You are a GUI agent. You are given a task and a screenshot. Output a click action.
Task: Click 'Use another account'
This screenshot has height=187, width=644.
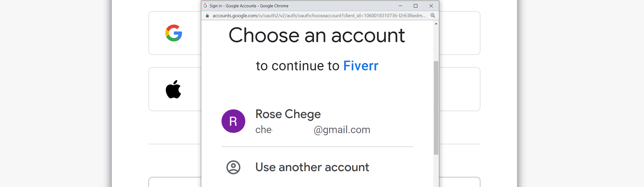point(312,167)
